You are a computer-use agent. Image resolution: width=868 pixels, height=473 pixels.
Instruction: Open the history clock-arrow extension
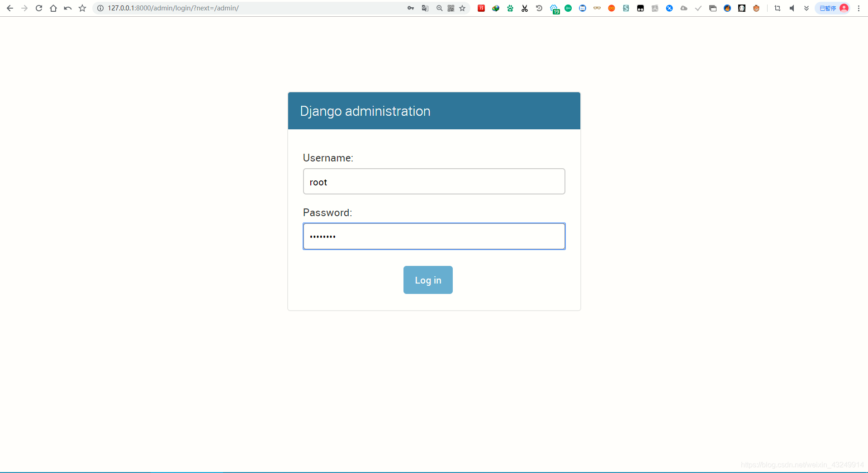539,8
